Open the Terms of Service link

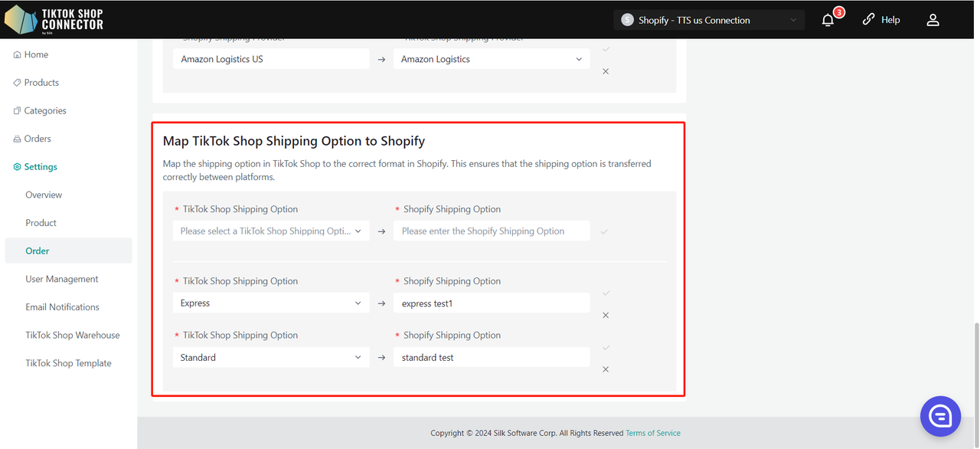pyautogui.click(x=652, y=433)
